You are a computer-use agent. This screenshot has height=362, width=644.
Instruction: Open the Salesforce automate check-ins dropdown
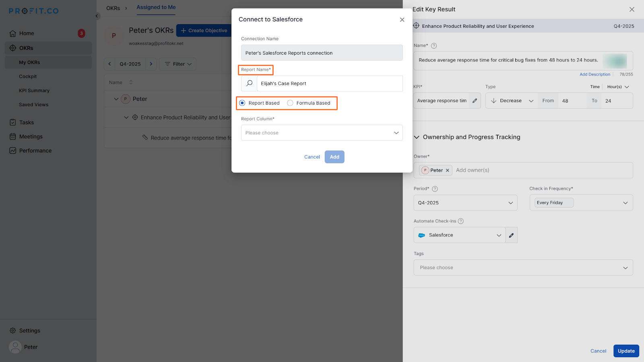[x=460, y=235]
